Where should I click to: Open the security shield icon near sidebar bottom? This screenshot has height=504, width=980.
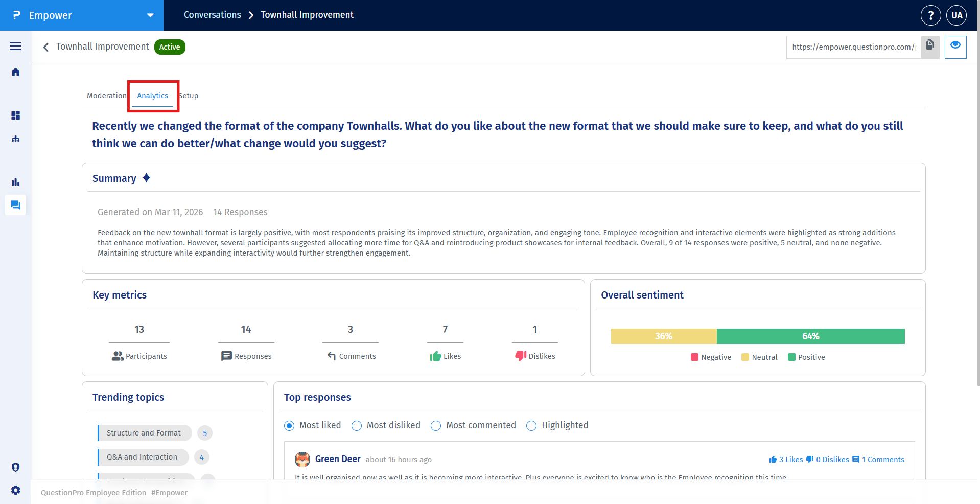15,467
